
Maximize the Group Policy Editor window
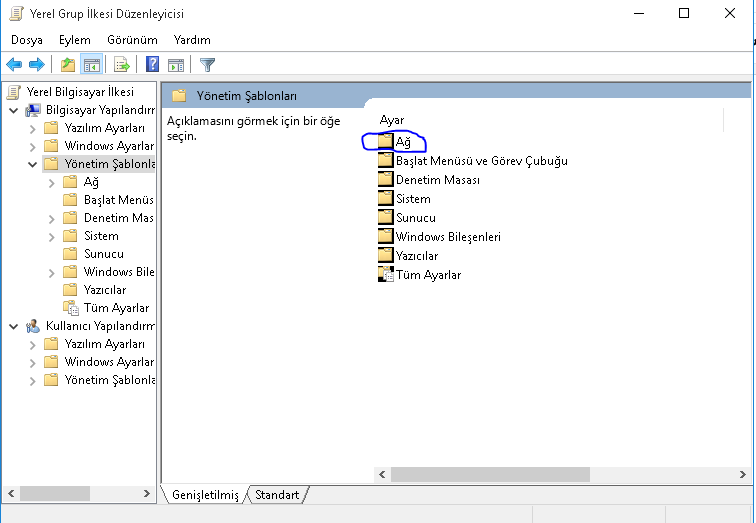[x=684, y=13]
